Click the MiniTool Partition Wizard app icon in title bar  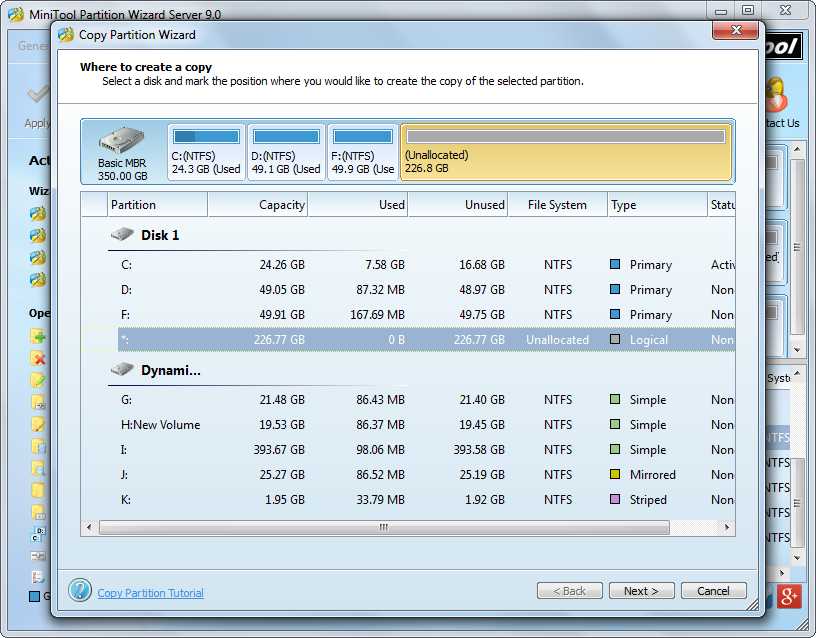click(x=16, y=14)
